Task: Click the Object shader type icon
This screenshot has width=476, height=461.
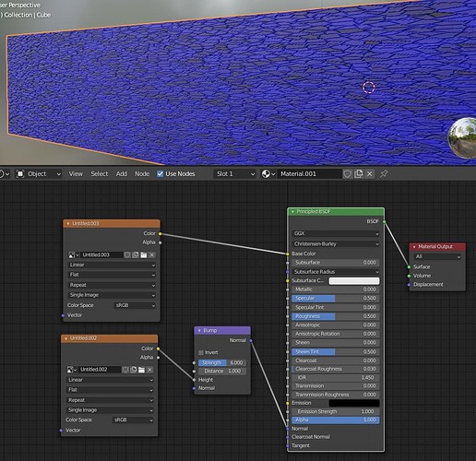Action: tap(20, 174)
